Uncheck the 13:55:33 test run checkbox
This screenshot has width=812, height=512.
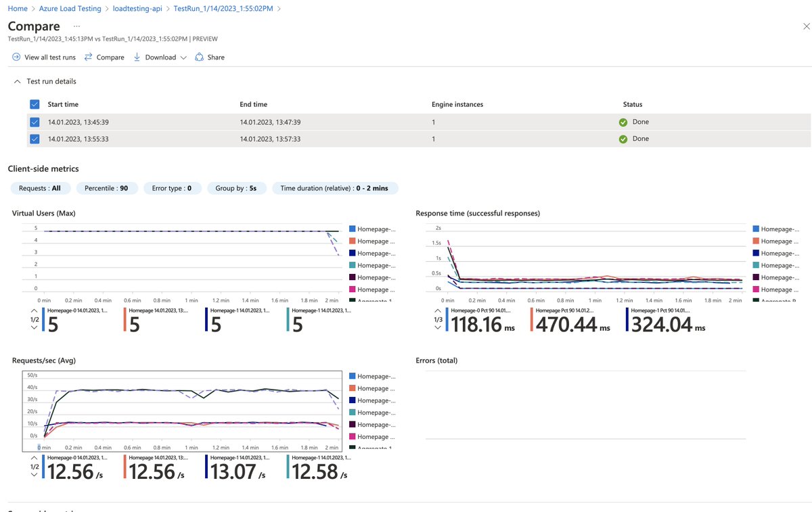tap(35, 139)
